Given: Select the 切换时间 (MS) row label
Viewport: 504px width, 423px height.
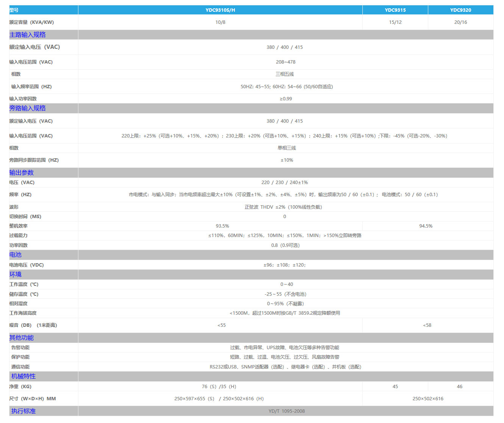Looking at the screenshot, I should tap(25, 217).
